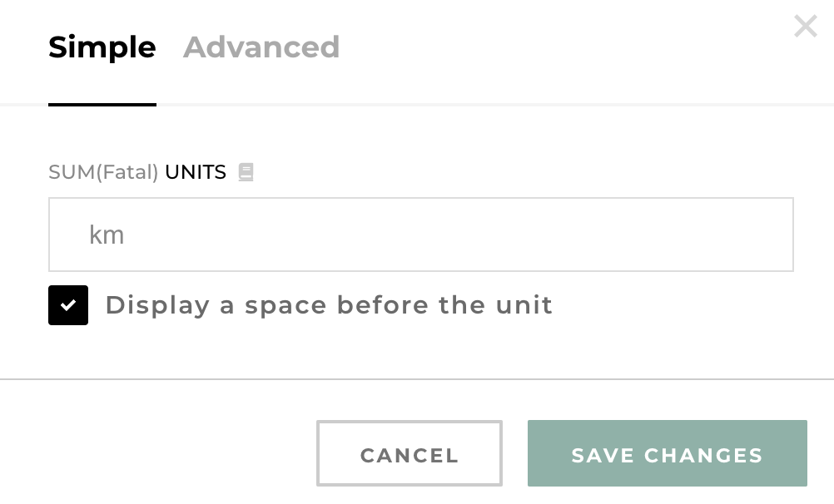Open units help via the book icon
Viewport: 834px width, 504px height.
(x=246, y=172)
